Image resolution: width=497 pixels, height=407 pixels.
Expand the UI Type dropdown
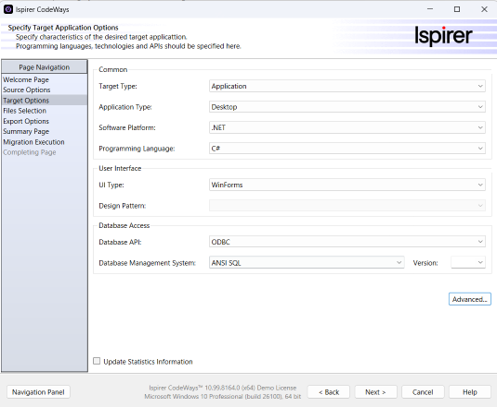tap(347, 185)
